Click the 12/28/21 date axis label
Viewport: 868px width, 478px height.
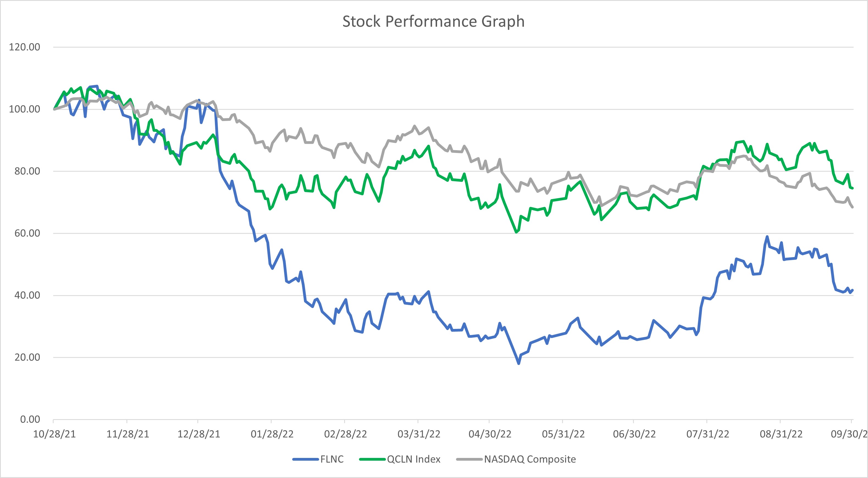pyautogui.click(x=198, y=434)
